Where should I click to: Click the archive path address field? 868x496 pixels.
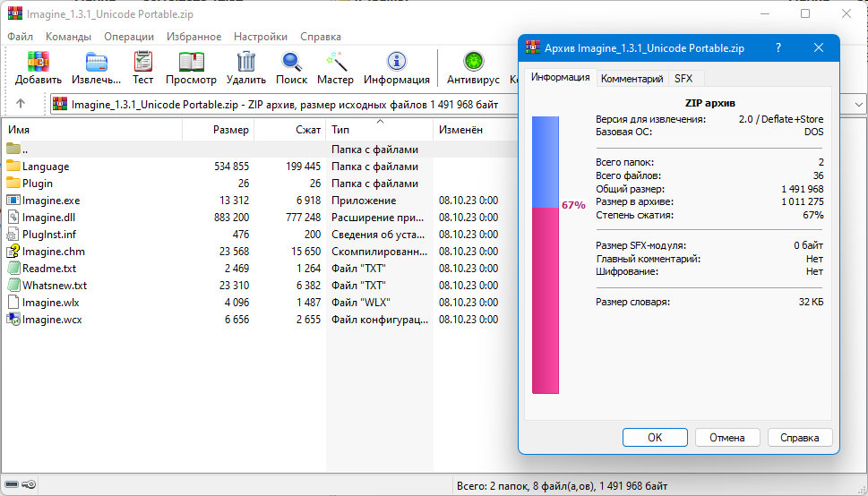(x=285, y=104)
